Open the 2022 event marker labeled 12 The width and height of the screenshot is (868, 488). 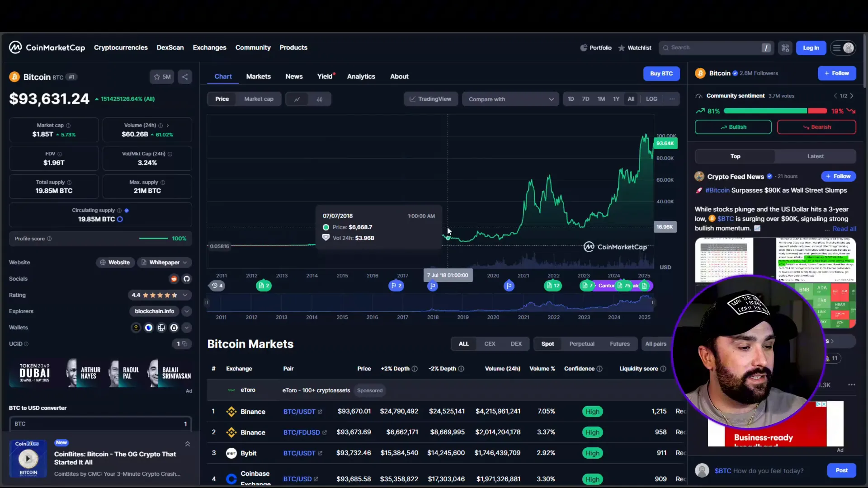coord(553,286)
